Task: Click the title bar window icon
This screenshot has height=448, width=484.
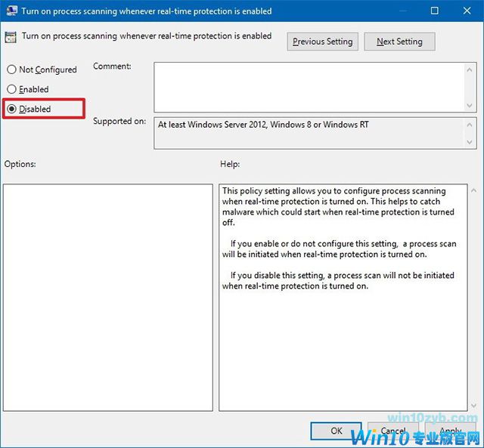Action: pyautogui.click(x=12, y=11)
